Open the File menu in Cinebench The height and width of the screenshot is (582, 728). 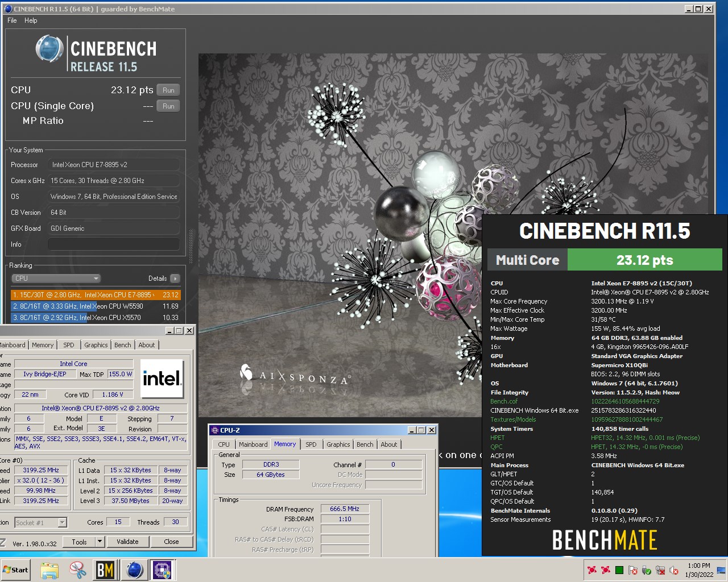point(12,20)
